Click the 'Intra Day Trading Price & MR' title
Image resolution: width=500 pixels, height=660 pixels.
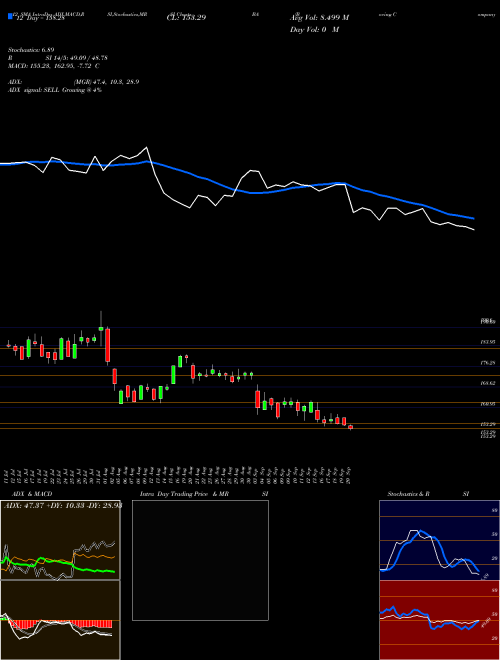[x=184, y=494]
